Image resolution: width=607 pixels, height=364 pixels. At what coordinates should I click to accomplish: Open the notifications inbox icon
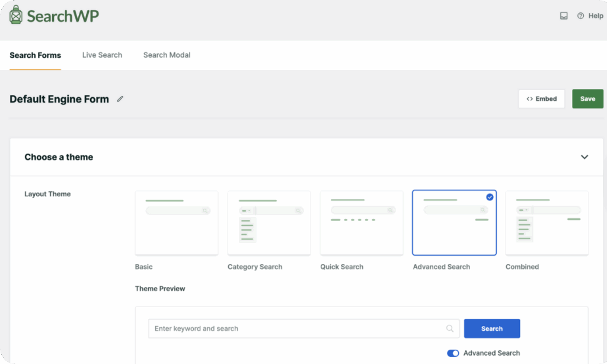pos(564,16)
